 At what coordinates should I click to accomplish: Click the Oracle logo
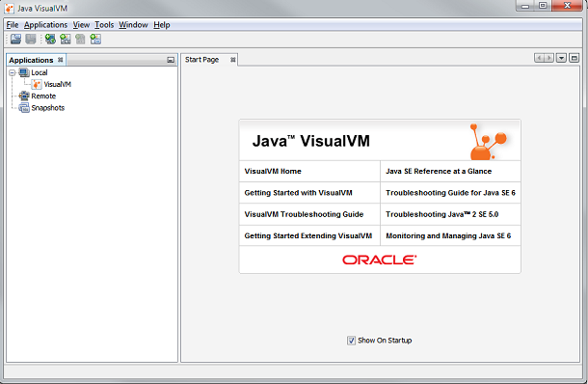(x=380, y=260)
